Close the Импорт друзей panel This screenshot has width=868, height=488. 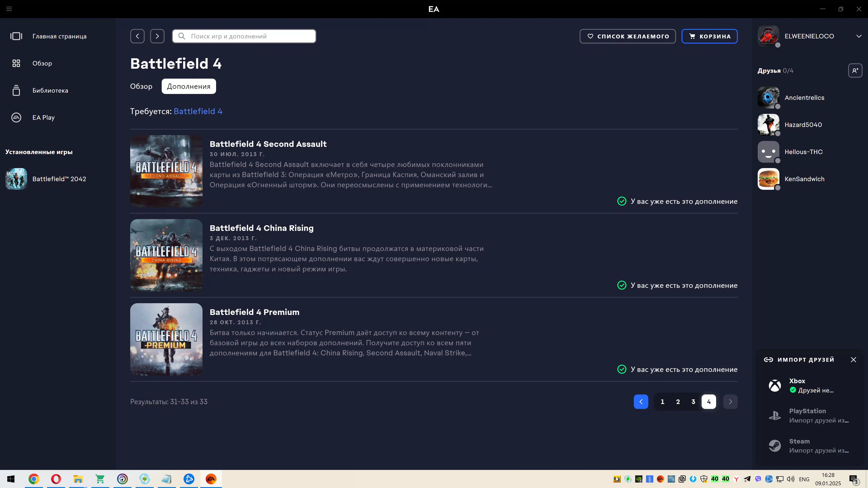coord(854,360)
